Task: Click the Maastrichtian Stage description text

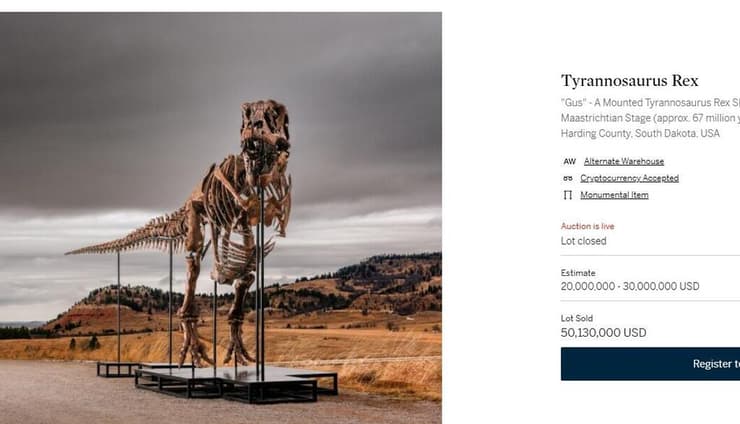Action: [x=650, y=118]
